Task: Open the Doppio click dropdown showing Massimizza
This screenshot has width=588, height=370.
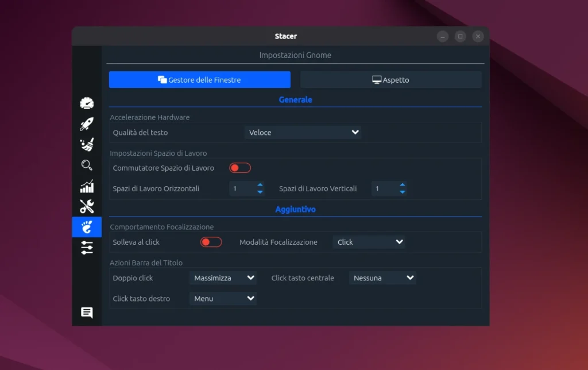Action: [223, 277]
